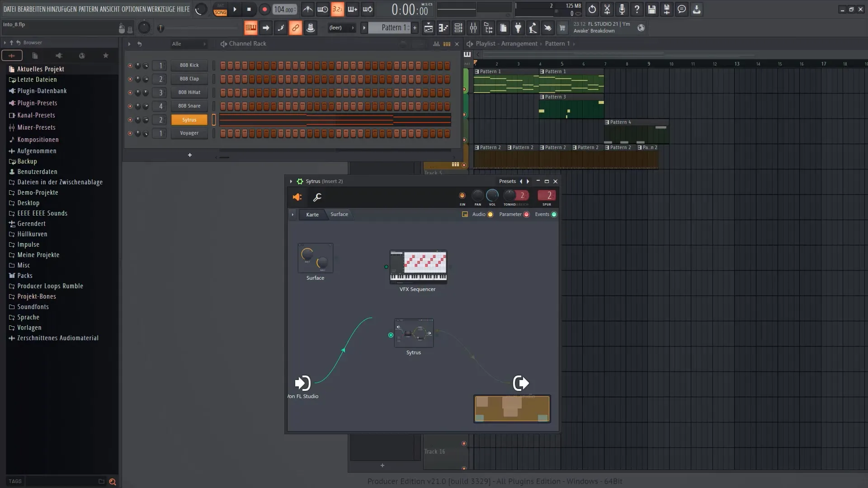
Task: Mute the 808 Kick channel LED
Action: (130, 66)
